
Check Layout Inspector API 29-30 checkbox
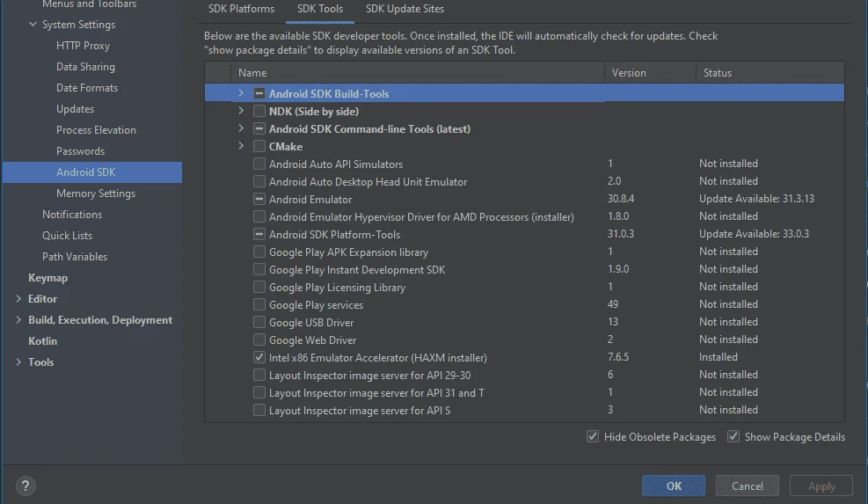click(259, 375)
